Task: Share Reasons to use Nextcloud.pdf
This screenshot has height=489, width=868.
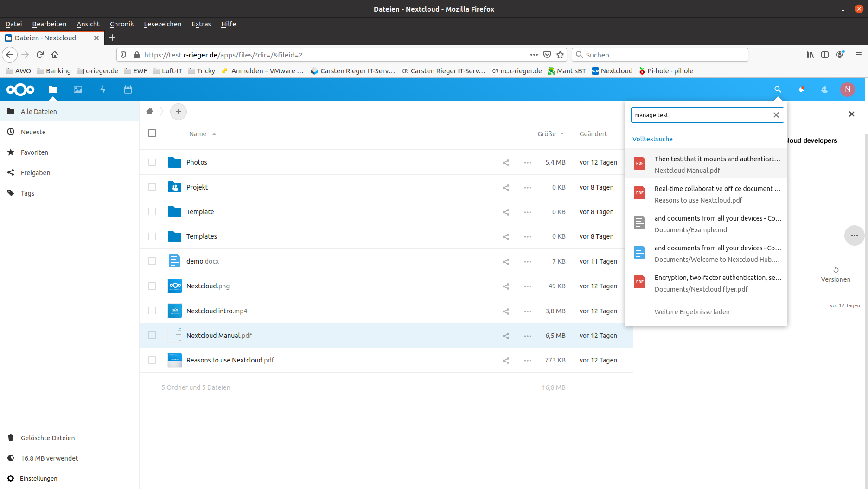Action: (x=506, y=361)
